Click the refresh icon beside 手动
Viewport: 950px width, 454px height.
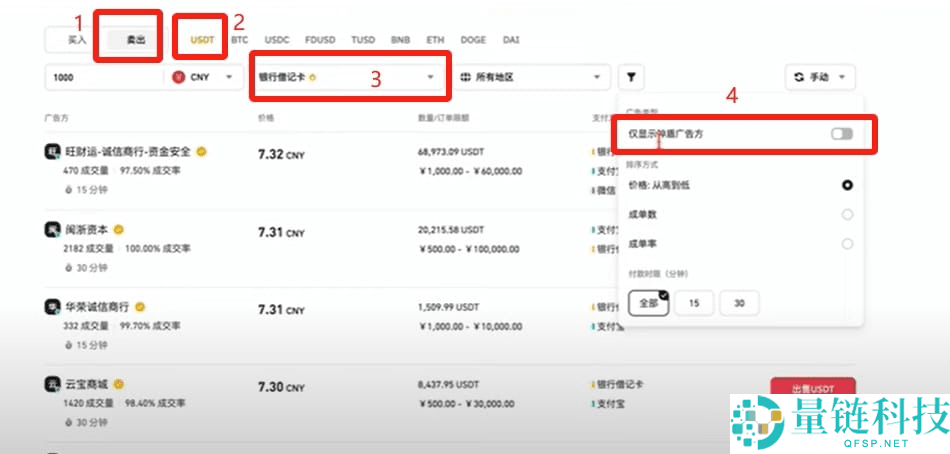799,78
